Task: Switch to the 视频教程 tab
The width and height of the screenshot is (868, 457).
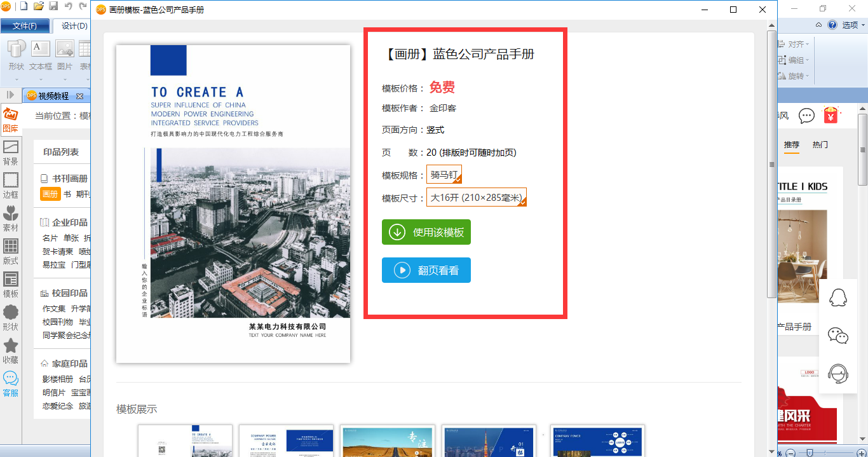Action: [55, 96]
